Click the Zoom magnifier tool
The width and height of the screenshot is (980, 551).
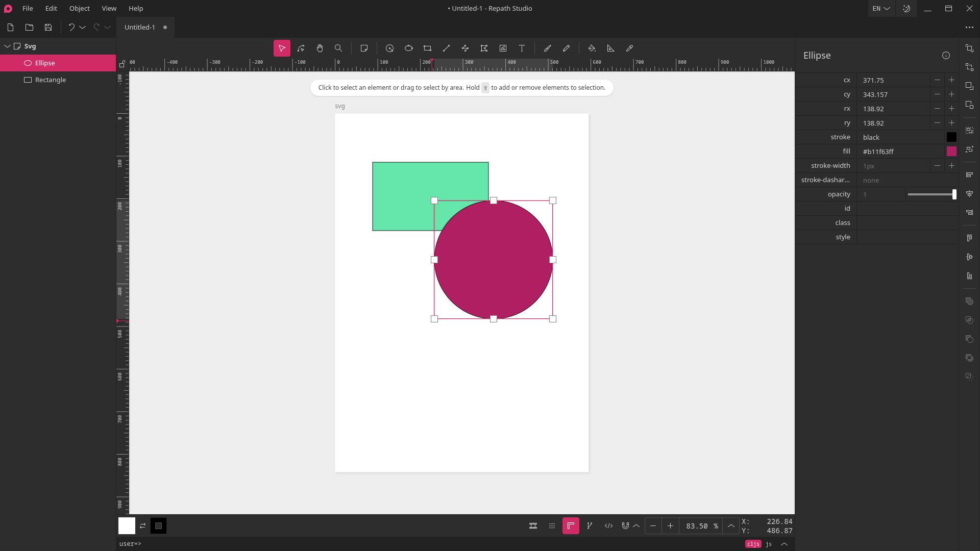coord(338,48)
